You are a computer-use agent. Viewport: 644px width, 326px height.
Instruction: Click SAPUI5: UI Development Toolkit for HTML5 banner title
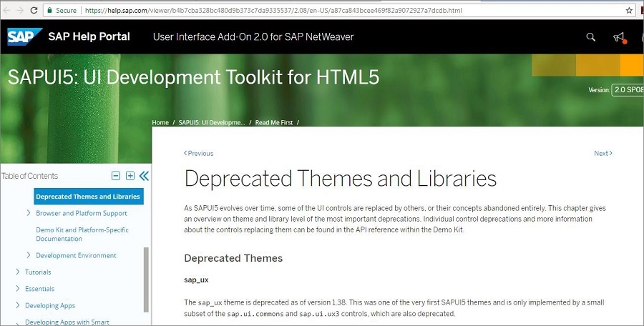[193, 76]
